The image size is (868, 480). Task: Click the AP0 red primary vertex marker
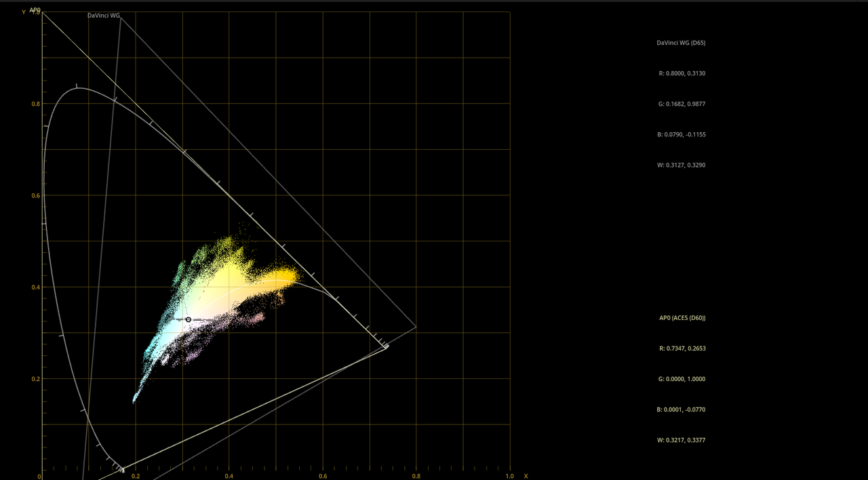pos(386,347)
